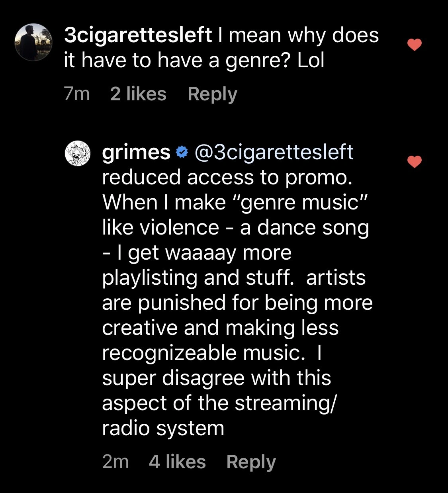Open the grimes username link
Viewport: 448px width, 493px height.
click(136, 153)
